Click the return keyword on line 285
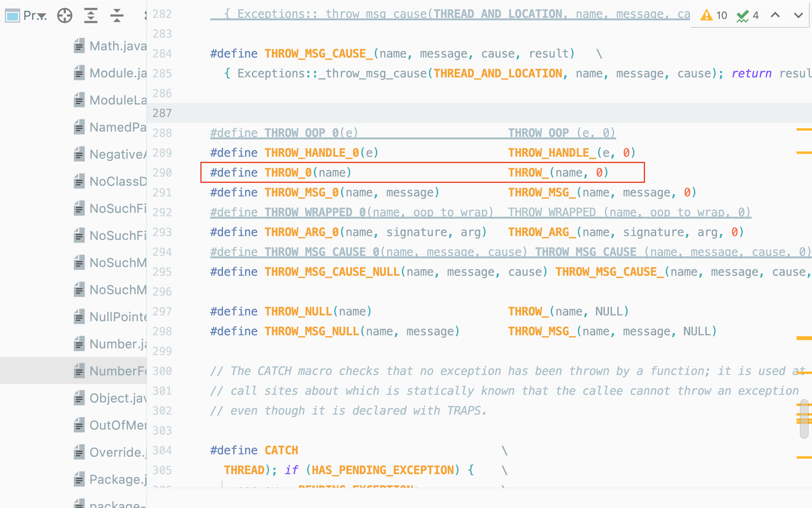Image resolution: width=812 pixels, height=508 pixels. (752, 74)
